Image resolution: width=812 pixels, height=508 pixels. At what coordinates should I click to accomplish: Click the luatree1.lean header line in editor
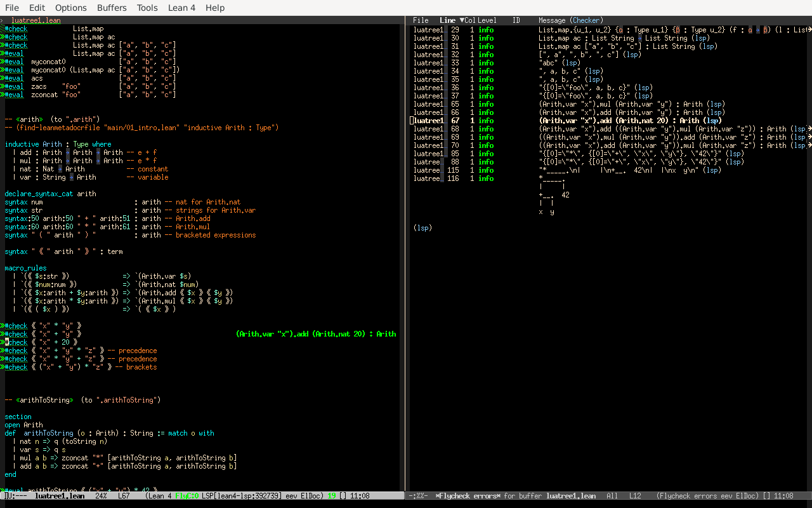click(x=36, y=20)
